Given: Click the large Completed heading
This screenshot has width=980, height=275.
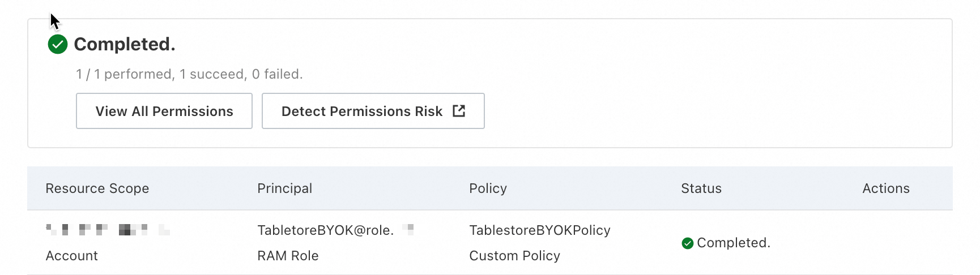Looking at the screenshot, I should 125,44.
